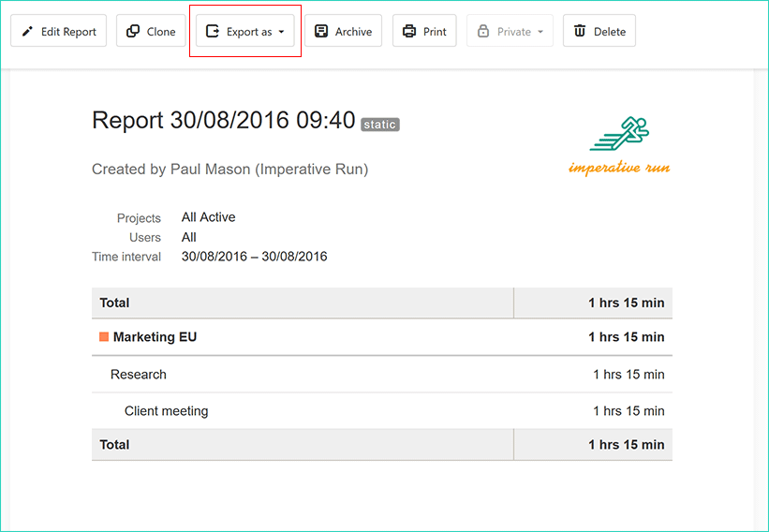Open the Export as dropdown arrow
The image size is (769, 532).
point(282,32)
